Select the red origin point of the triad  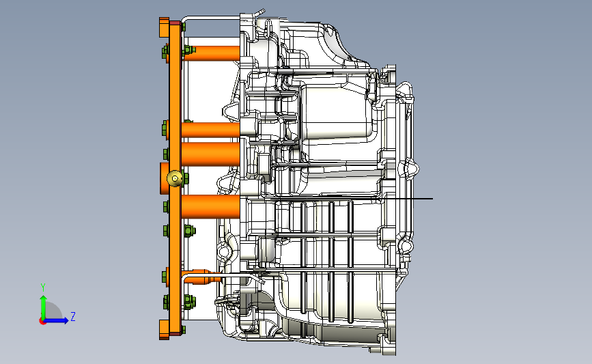coord(42,322)
